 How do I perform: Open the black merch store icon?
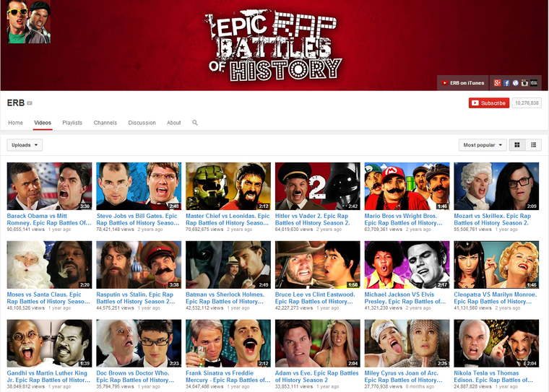pyautogui.click(x=534, y=83)
